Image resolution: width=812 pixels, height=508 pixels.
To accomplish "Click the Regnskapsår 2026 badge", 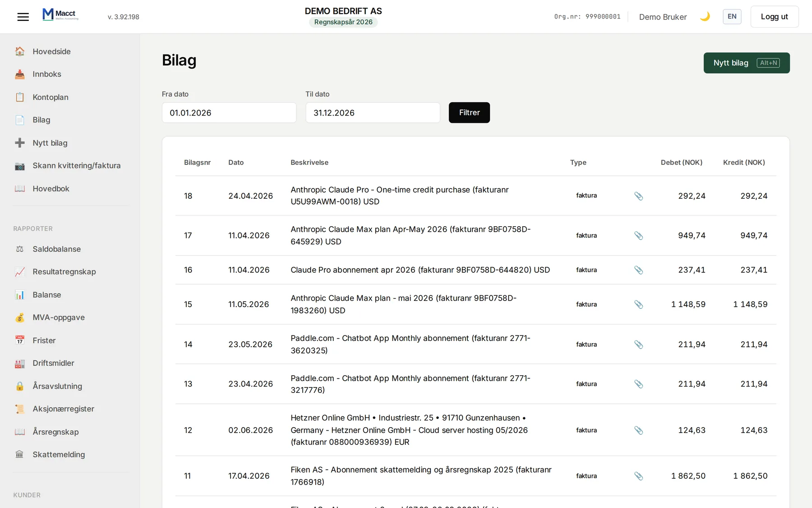I will (343, 22).
